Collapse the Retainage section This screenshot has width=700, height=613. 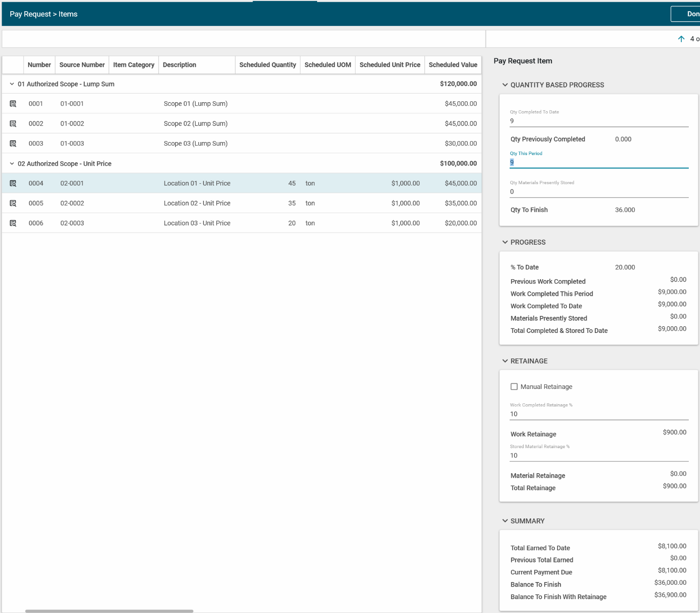(505, 361)
